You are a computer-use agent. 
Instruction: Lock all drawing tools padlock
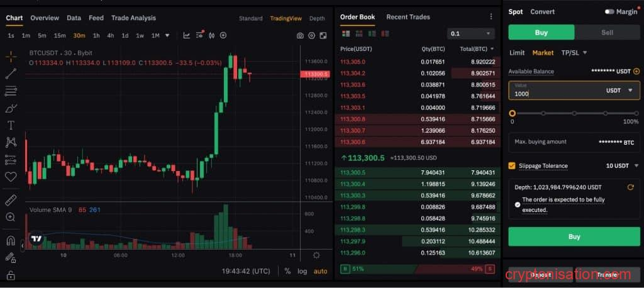pyautogui.click(x=11, y=275)
